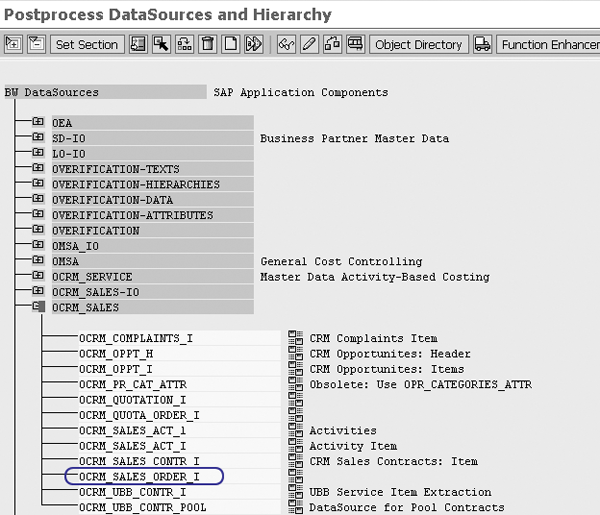
Task: Expand the 0CRM_SALES-IO node
Action: click(38, 291)
